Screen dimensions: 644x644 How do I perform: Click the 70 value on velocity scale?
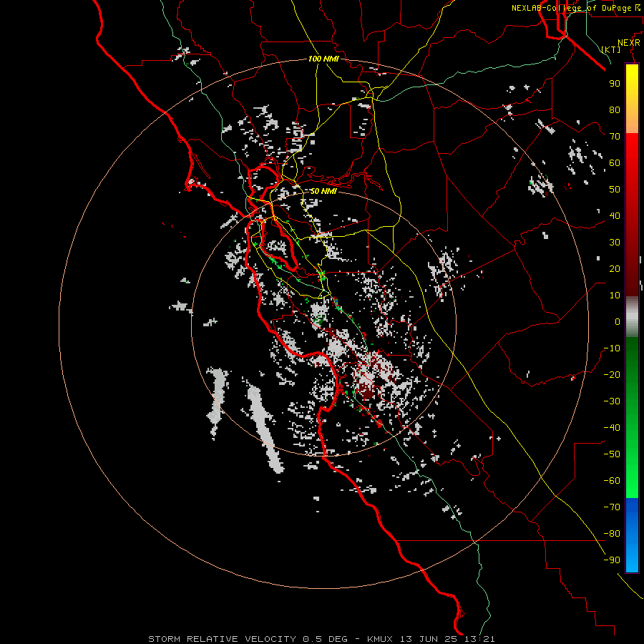click(615, 137)
